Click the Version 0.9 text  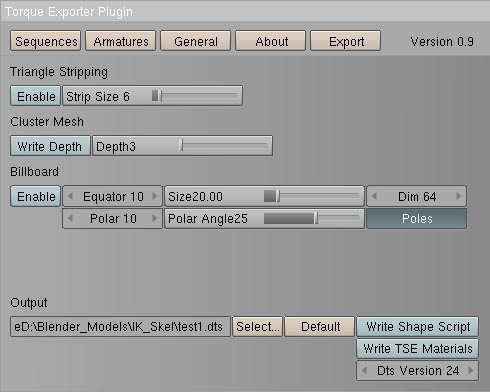442,42
